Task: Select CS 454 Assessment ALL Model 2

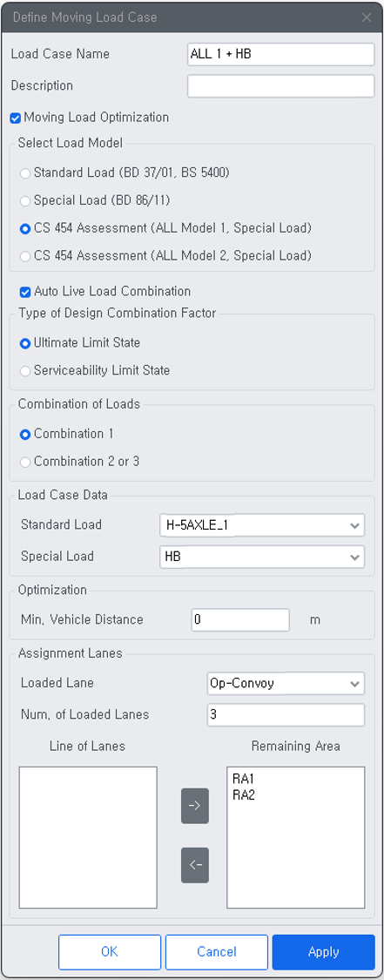Action: click(x=25, y=255)
